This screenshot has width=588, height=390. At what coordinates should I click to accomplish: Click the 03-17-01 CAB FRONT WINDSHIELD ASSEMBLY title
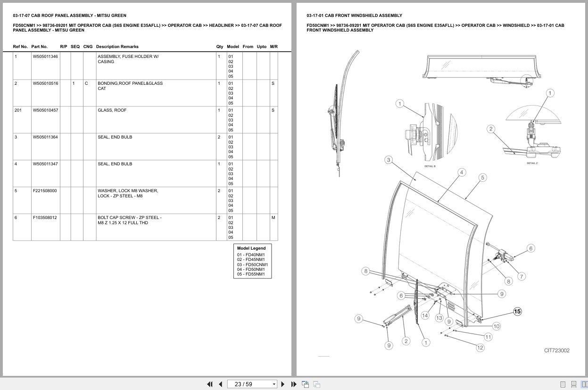[x=354, y=16]
